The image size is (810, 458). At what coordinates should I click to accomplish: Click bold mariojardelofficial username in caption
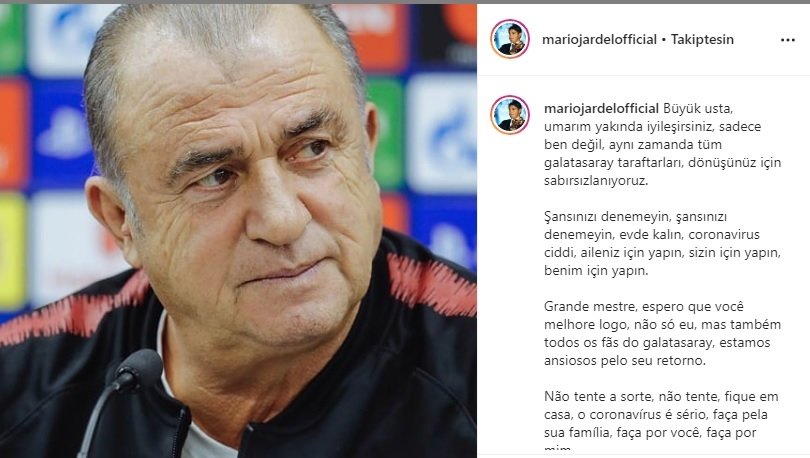[x=601, y=108]
